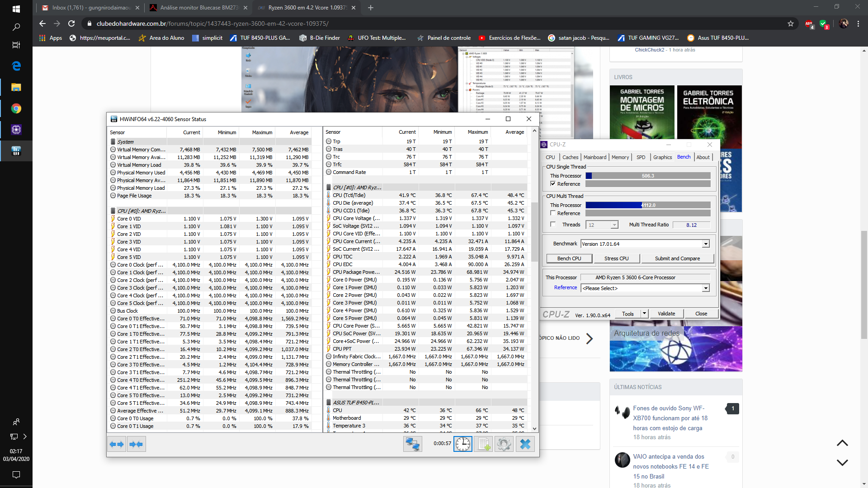The height and width of the screenshot is (488, 868).
Task: Check Multi Thread Reference checkbox in CPU-Z
Action: 553,213
